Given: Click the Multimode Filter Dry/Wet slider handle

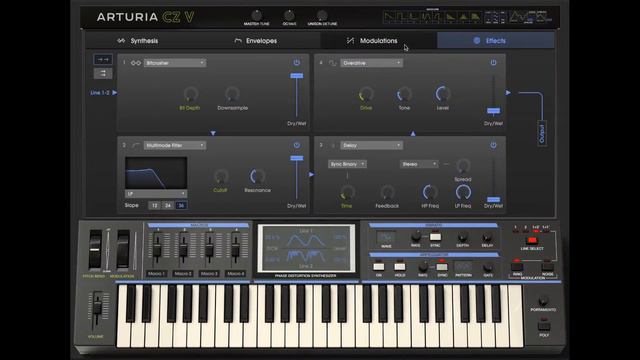Looking at the screenshot, I should click(x=297, y=158).
